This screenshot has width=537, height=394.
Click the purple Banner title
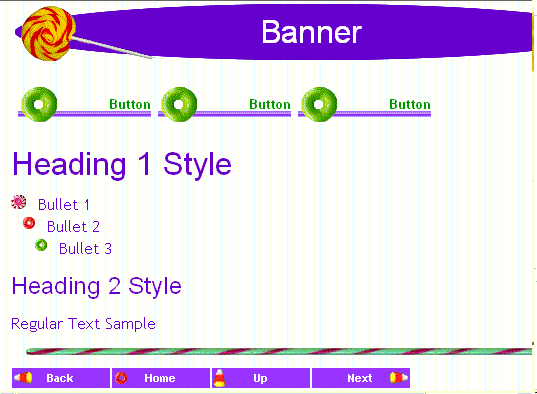[x=312, y=32]
